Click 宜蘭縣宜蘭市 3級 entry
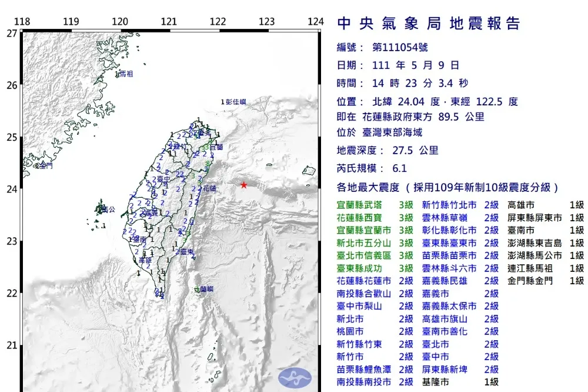This screenshot has width=588, height=392. click(375, 230)
